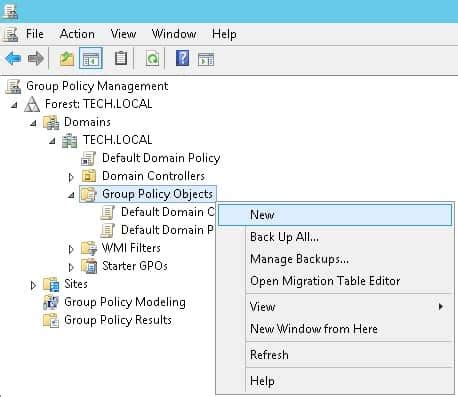Viewport: 458px width, 397px height.
Task: Click the Group Policy Objects folder icon
Action: tap(89, 194)
